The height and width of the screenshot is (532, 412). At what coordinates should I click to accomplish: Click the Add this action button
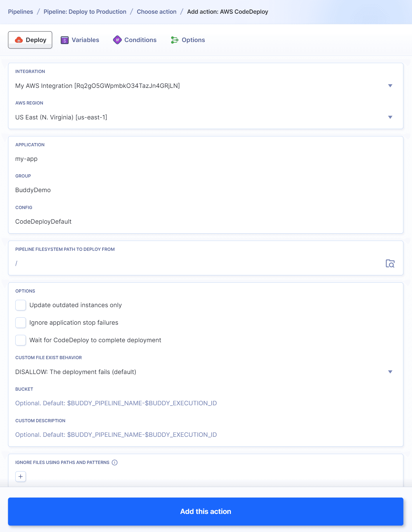tap(206, 511)
